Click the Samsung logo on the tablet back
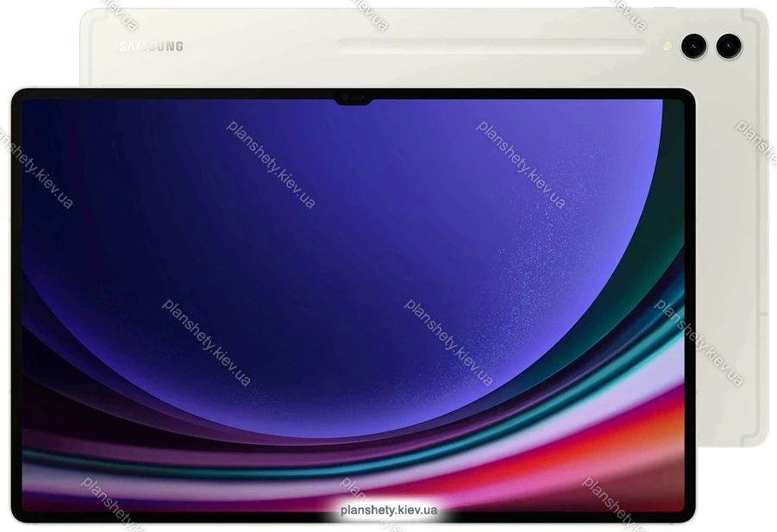The height and width of the screenshot is (532, 777). click(151, 47)
